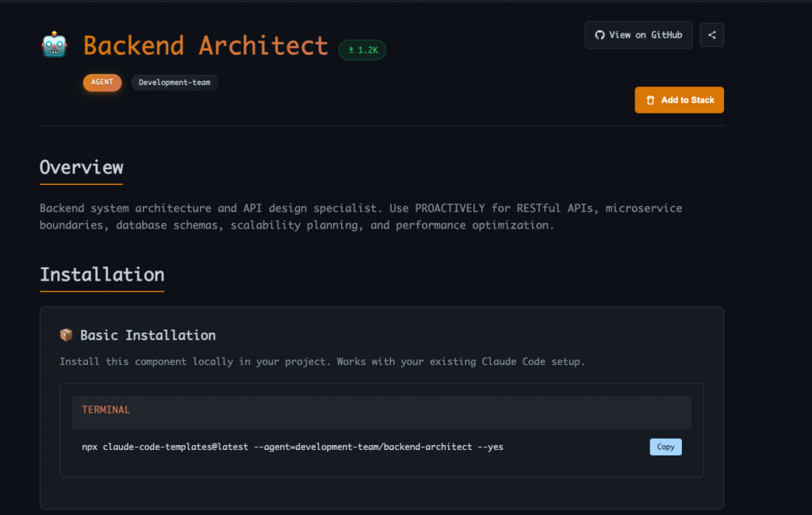Viewport: 812px width, 515px height.
Task: Click the 1.2K downloads count
Action: point(368,50)
